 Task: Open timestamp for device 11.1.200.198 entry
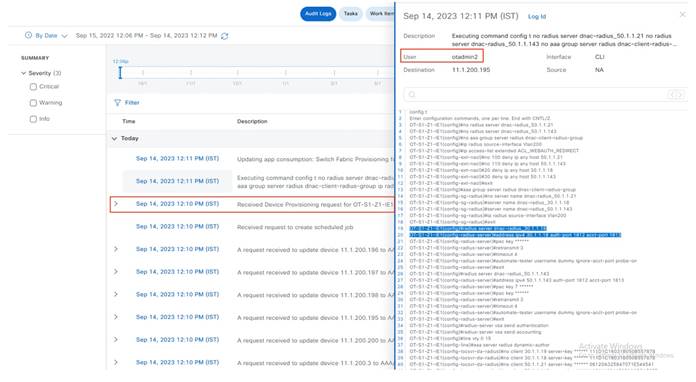coord(177,294)
